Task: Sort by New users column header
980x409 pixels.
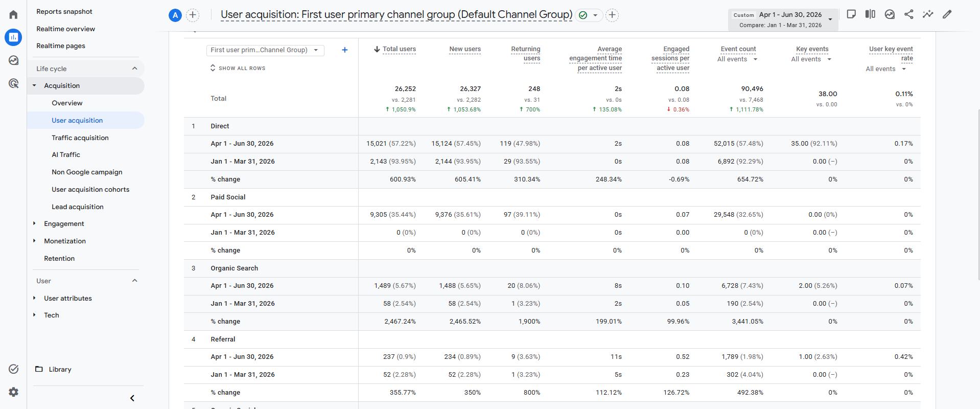Action: pyautogui.click(x=465, y=49)
